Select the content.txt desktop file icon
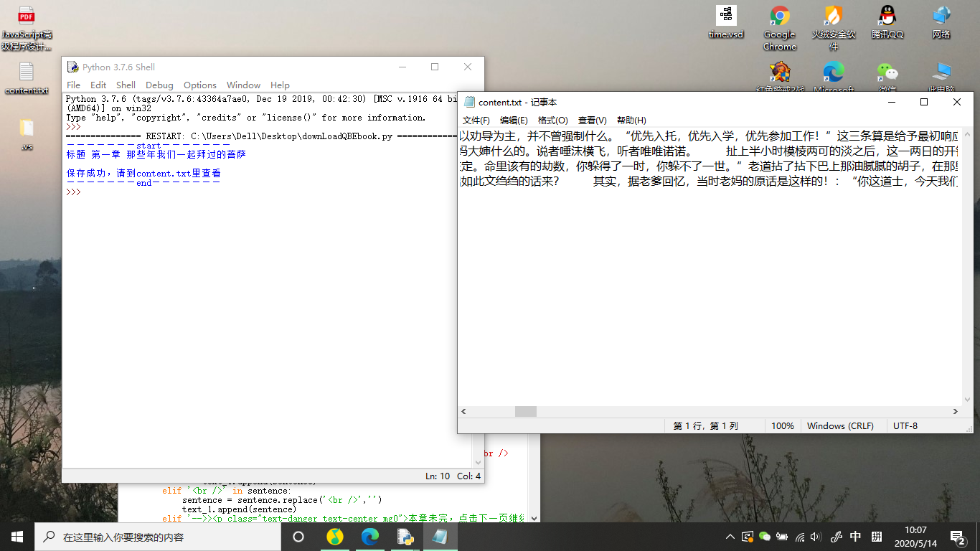This screenshot has height=551, width=980. point(27,78)
